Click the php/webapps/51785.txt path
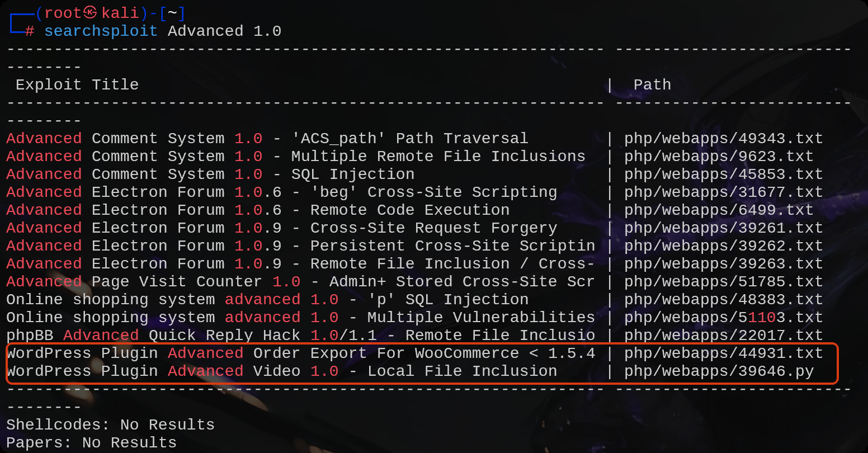 (x=724, y=281)
